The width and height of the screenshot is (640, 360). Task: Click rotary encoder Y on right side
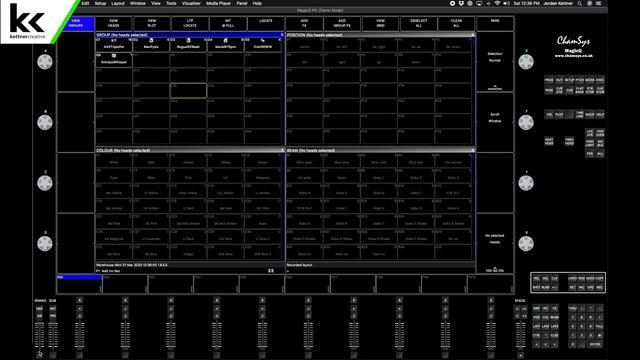point(526,183)
